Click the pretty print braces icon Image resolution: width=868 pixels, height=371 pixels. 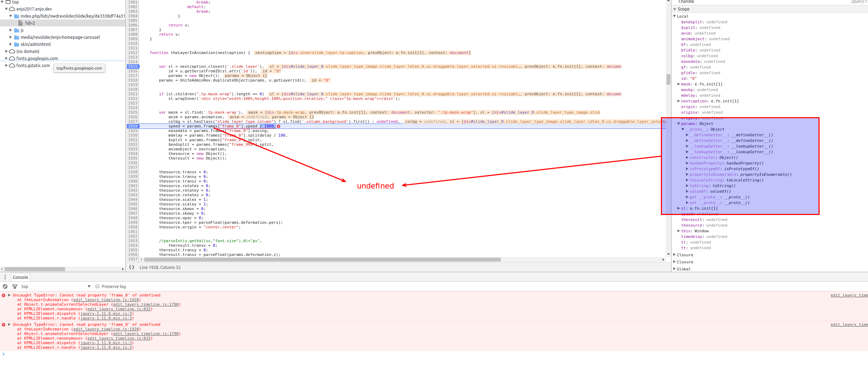point(131,267)
